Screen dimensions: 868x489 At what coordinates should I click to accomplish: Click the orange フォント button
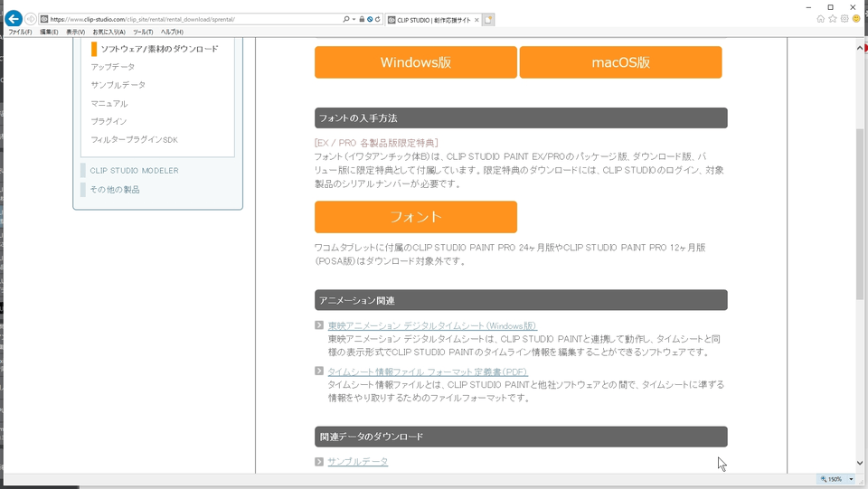point(415,217)
